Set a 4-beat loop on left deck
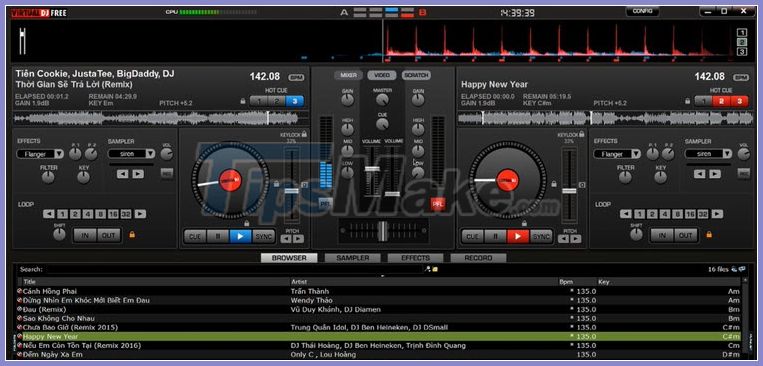 tap(88, 214)
